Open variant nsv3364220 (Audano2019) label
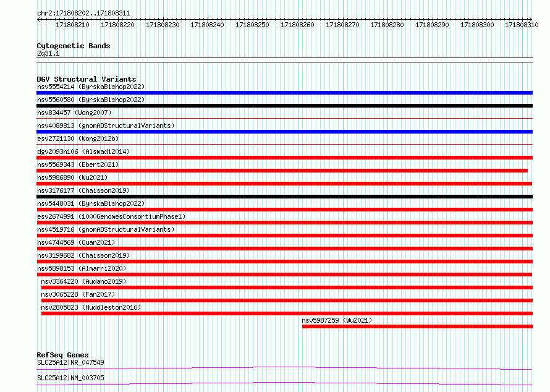The width and height of the screenshot is (550, 392). tap(83, 281)
